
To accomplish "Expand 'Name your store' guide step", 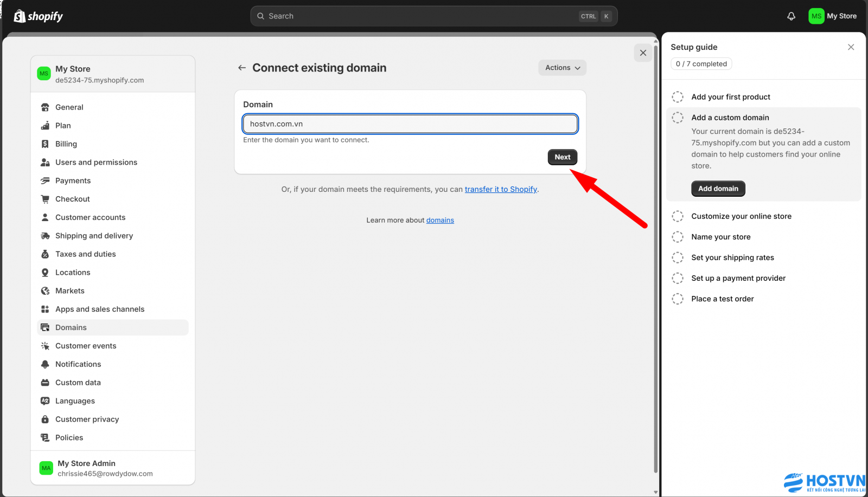I will [x=720, y=237].
